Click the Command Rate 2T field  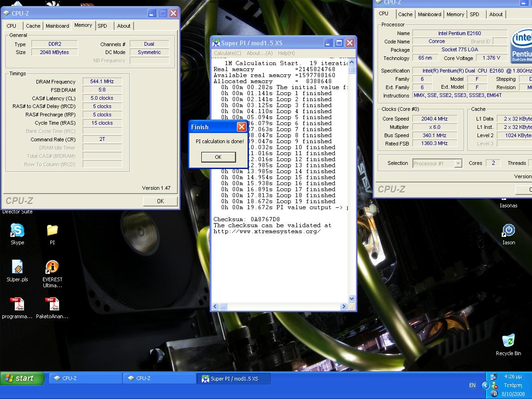pos(102,139)
